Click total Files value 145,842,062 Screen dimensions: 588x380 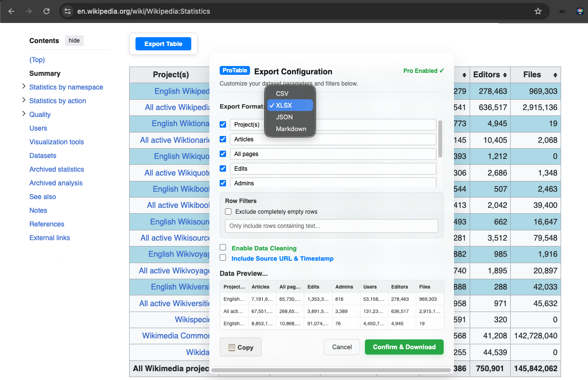(x=536, y=368)
